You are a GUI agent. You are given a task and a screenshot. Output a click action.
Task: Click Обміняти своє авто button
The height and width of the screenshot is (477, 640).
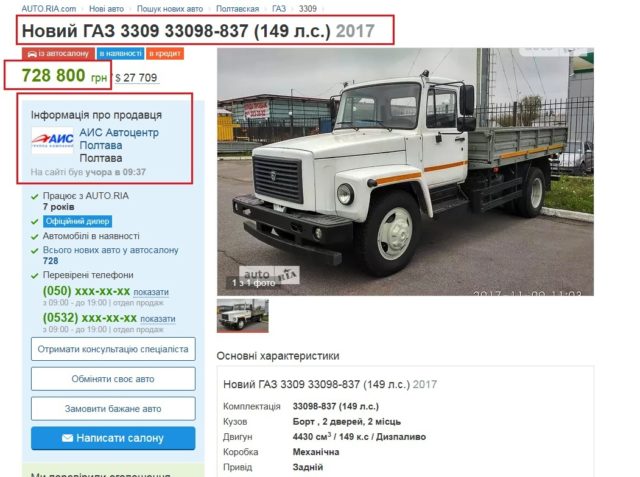113,379
